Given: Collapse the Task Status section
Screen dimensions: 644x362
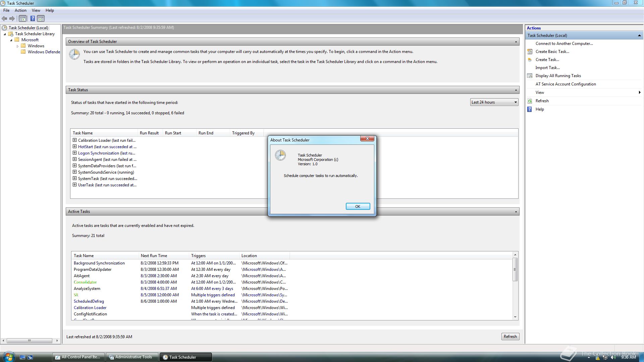Looking at the screenshot, I should click(x=516, y=90).
